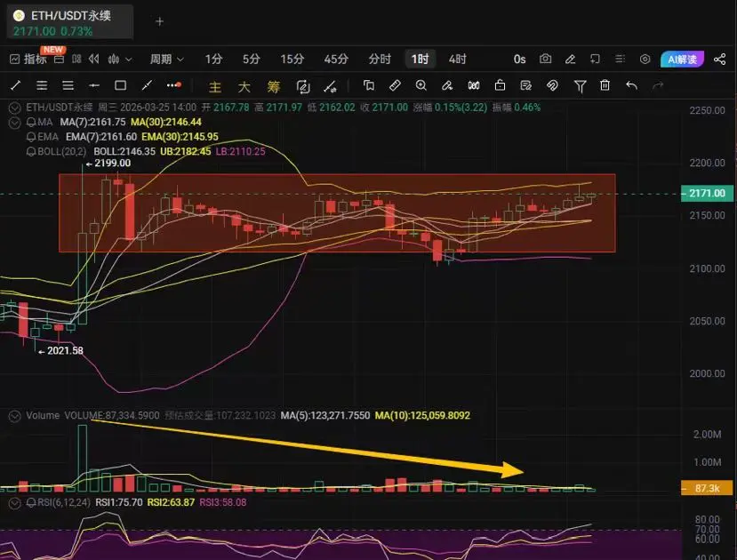This screenshot has height=560, width=737.
Task: Click the brush eraser icon
Action: point(447,85)
